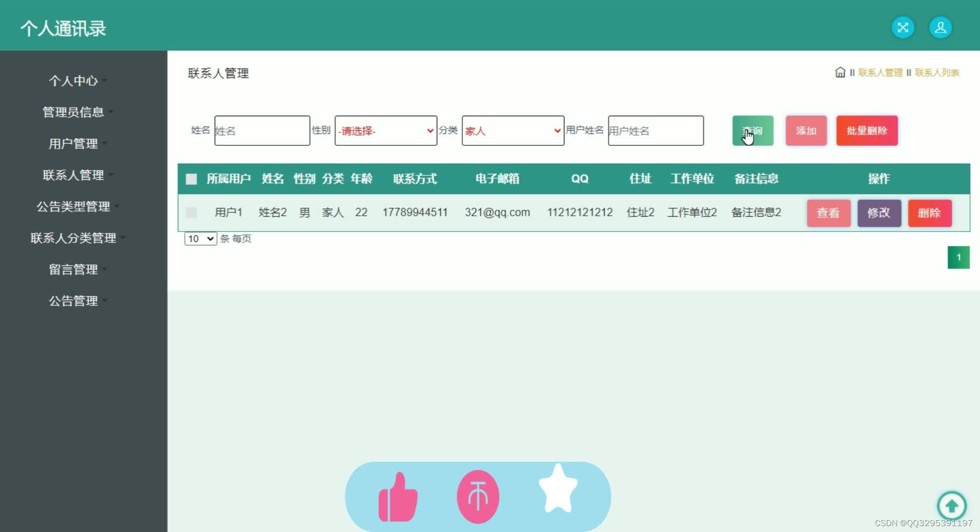Viewport: 980px width, 532px height.
Task: Open the user profile icon
Action: pos(940,28)
